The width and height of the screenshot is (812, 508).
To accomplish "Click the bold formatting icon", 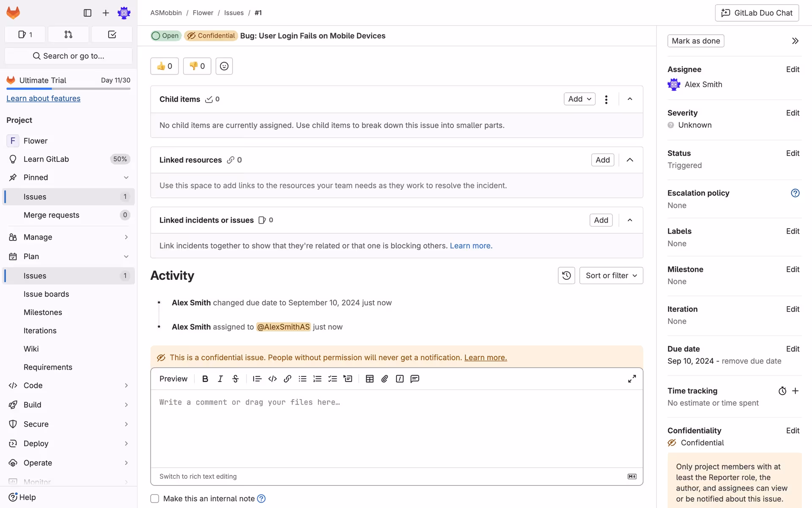I will 205,379.
